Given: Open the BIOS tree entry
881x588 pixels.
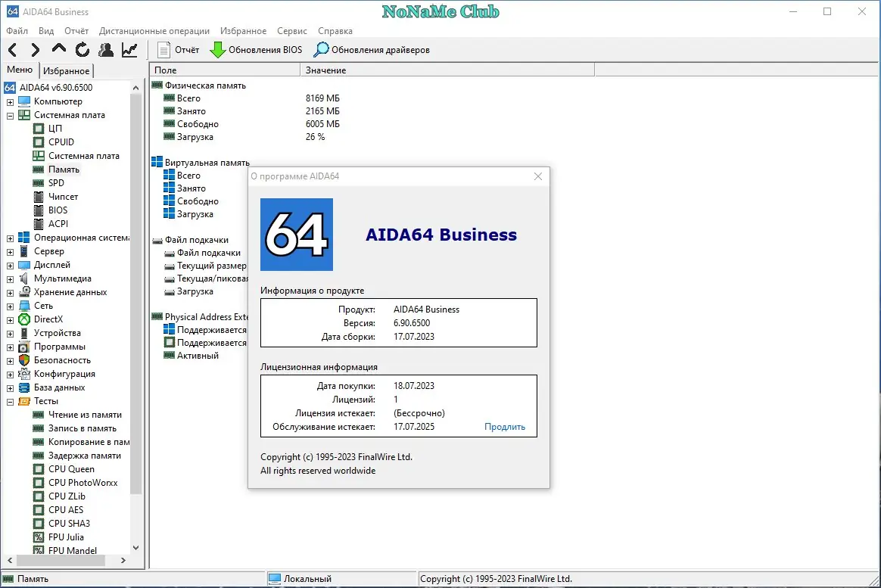Looking at the screenshot, I should coord(58,210).
